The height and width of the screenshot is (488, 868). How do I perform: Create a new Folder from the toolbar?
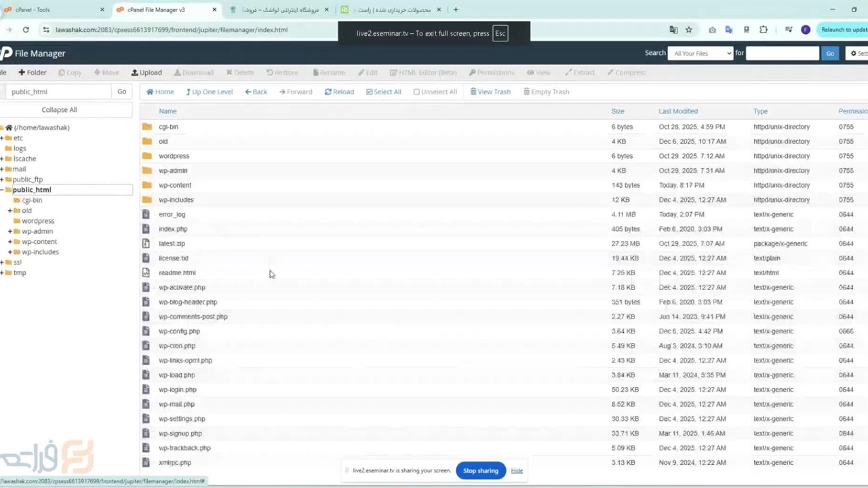pyautogui.click(x=33, y=73)
